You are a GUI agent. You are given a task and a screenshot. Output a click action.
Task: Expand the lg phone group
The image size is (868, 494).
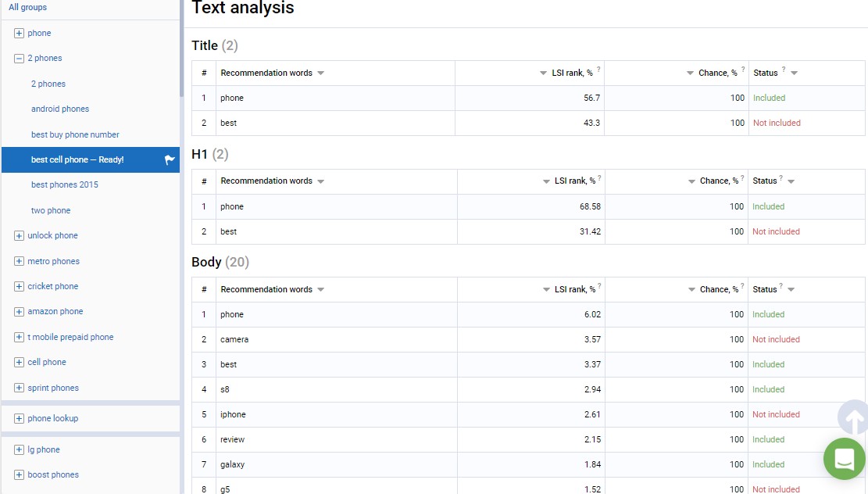click(20, 449)
